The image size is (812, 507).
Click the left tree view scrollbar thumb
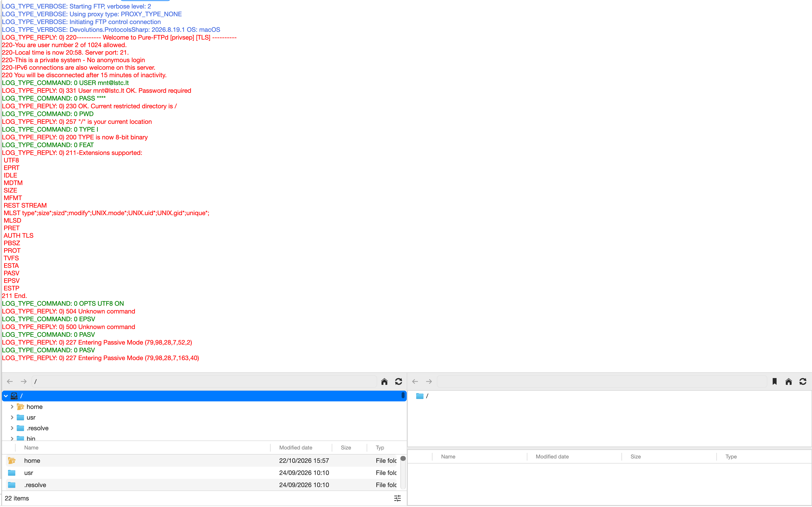point(403,395)
